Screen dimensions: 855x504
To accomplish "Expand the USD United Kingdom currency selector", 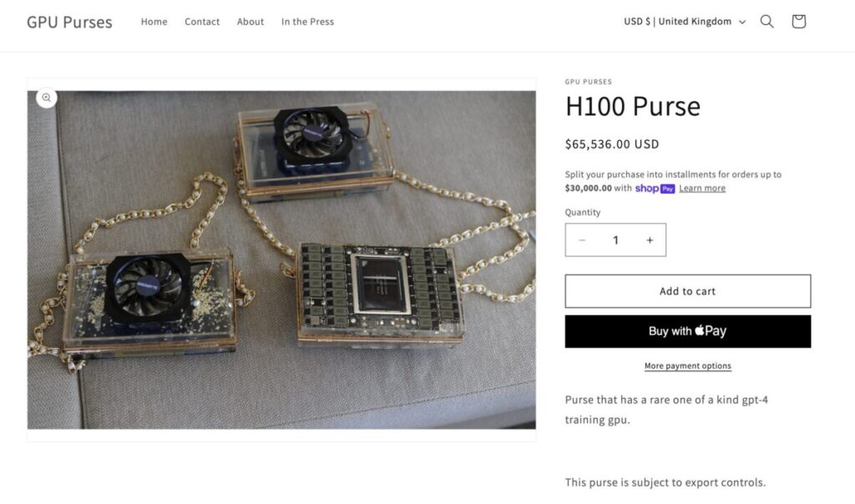I will tap(685, 22).
